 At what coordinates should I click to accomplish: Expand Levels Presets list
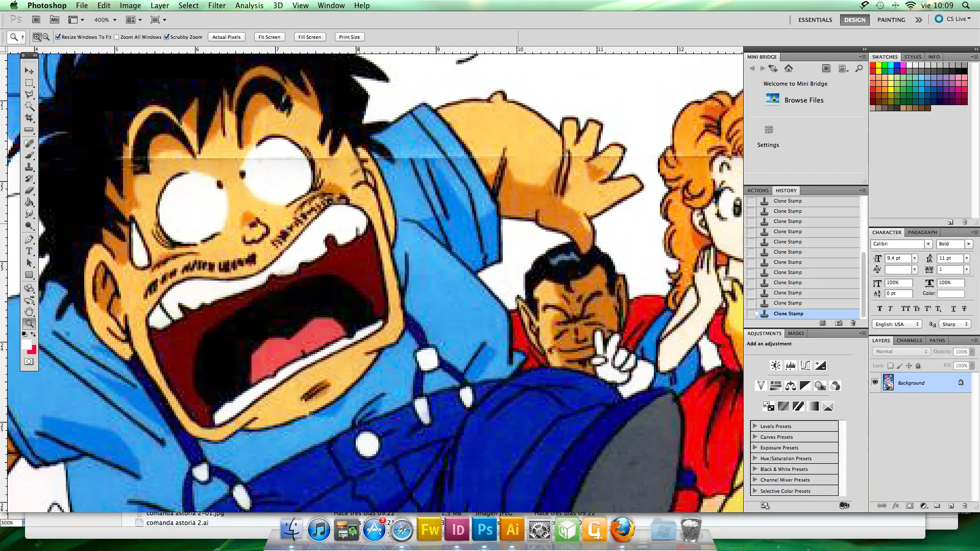click(755, 426)
